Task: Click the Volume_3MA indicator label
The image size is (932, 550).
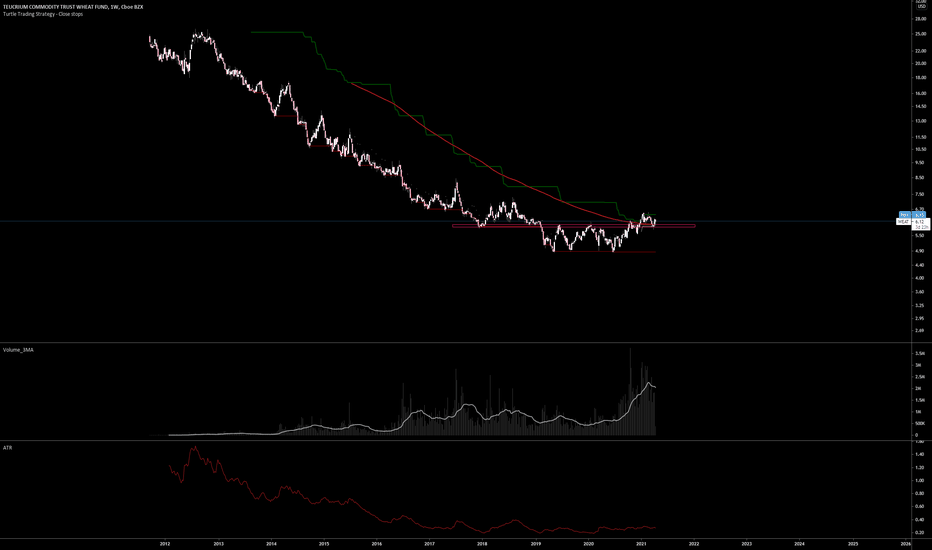Action: [18, 350]
